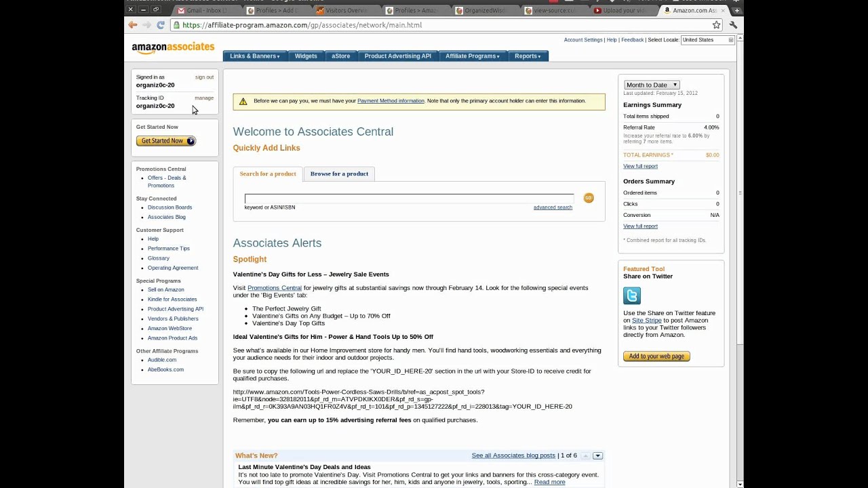Open the Vendors & Publishers link

(173, 319)
